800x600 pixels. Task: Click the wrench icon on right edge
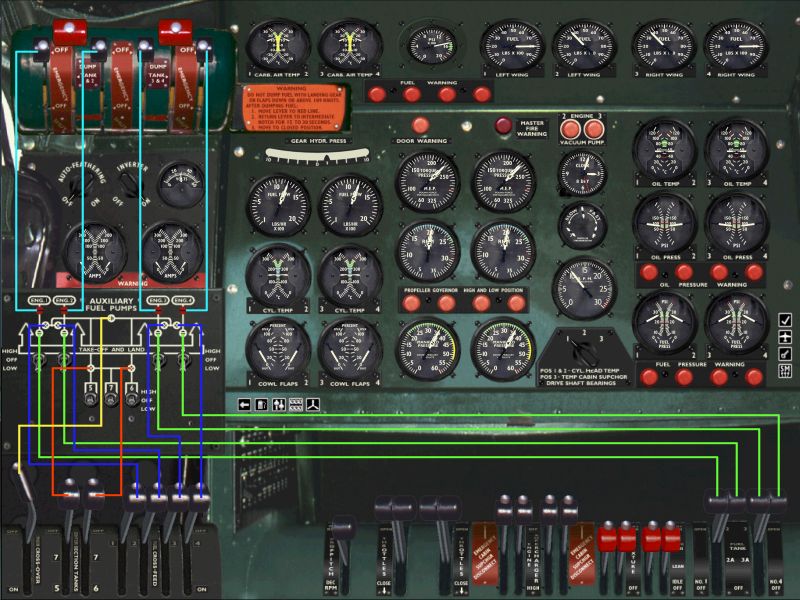click(x=787, y=353)
